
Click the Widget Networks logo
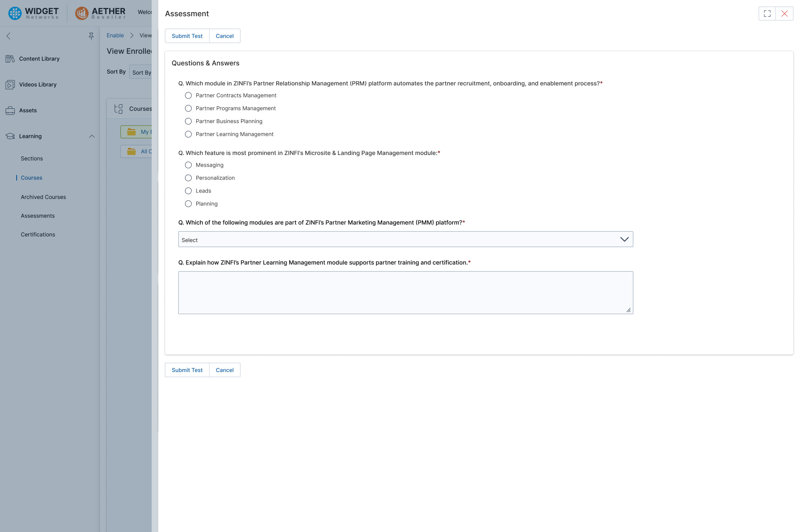[33, 13]
